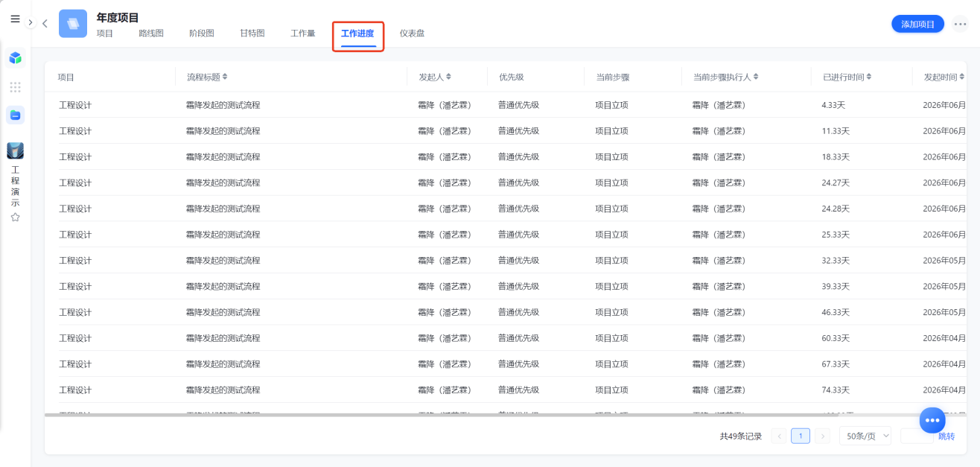Screen dimensions: 980x467
Task: Click the 74.33天 duration cell
Action: pos(836,390)
